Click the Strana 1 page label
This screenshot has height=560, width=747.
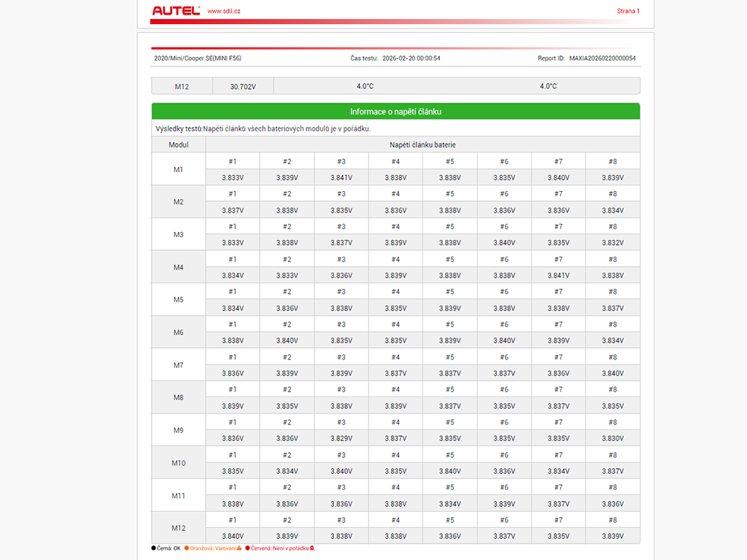click(627, 11)
